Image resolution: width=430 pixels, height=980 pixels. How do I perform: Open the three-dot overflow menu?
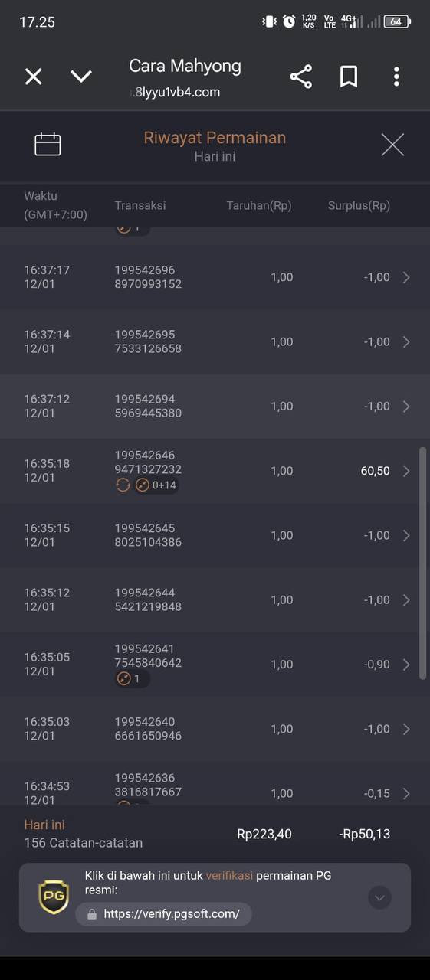tap(396, 77)
